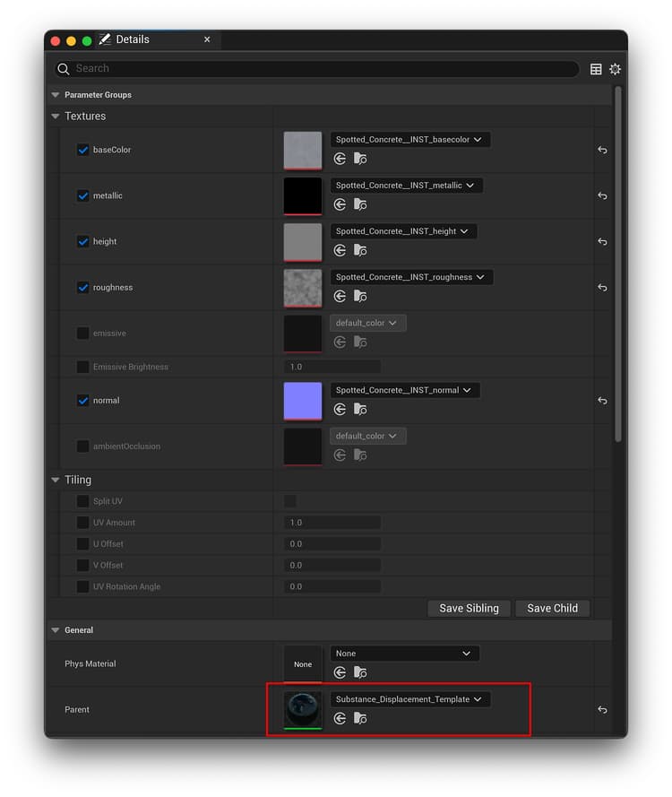Use selected asset for metallic texture
This screenshot has width=672, height=797.
[x=340, y=204]
